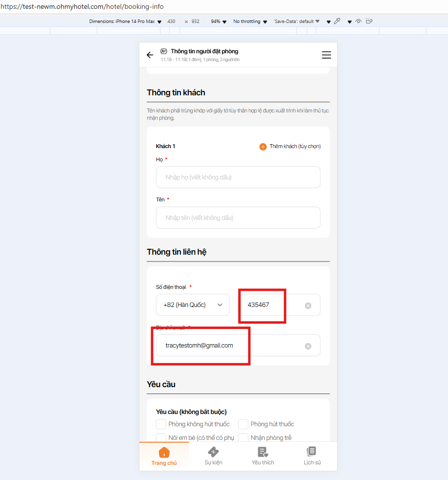Click the booking info card icon in header

click(164, 51)
